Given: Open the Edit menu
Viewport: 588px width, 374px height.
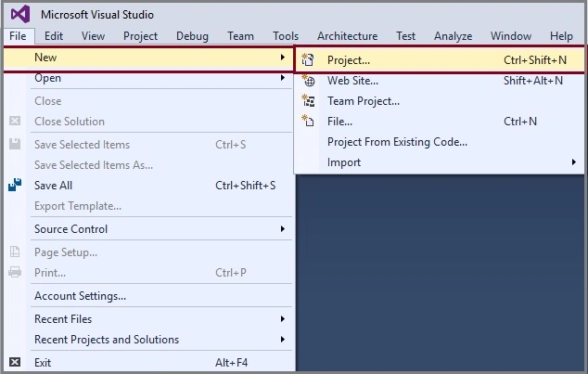Looking at the screenshot, I should [54, 36].
